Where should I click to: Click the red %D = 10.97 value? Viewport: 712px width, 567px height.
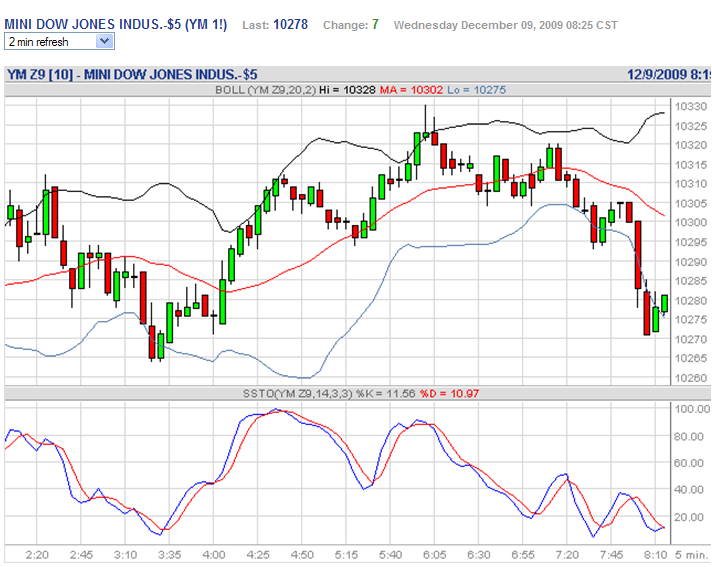coord(450,394)
